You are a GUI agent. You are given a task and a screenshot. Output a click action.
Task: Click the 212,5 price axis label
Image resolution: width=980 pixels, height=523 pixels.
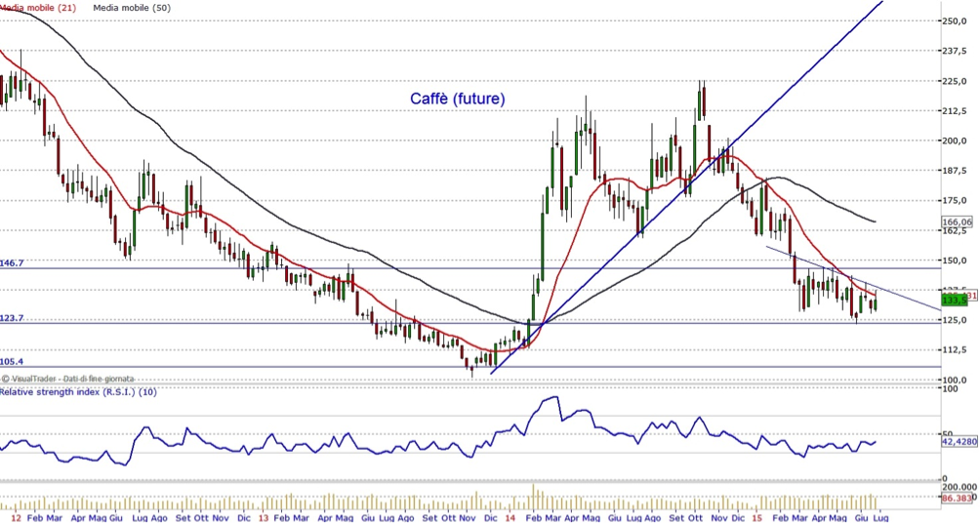pyautogui.click(x=954, y=111)
